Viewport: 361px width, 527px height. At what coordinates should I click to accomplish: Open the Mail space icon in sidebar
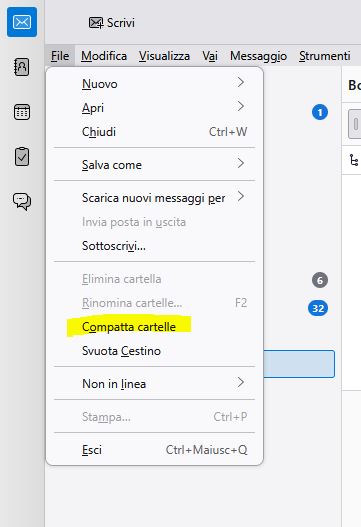pos(22,22)
